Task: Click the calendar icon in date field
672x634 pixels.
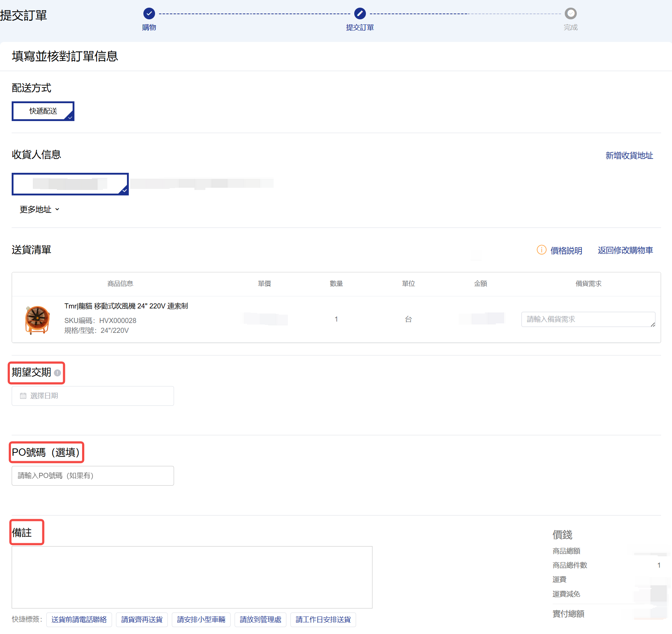Action: click(23, 396)
